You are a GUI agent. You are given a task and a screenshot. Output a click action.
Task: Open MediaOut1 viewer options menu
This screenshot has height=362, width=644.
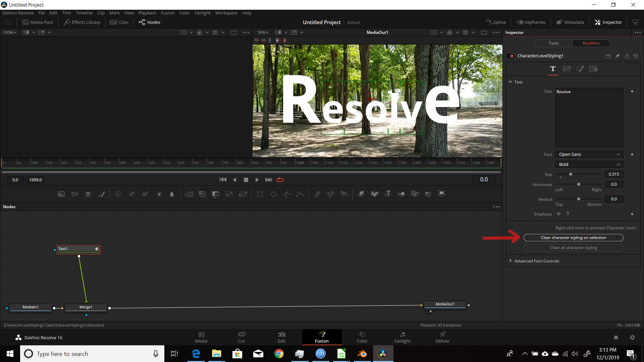(x=496, y=33)
